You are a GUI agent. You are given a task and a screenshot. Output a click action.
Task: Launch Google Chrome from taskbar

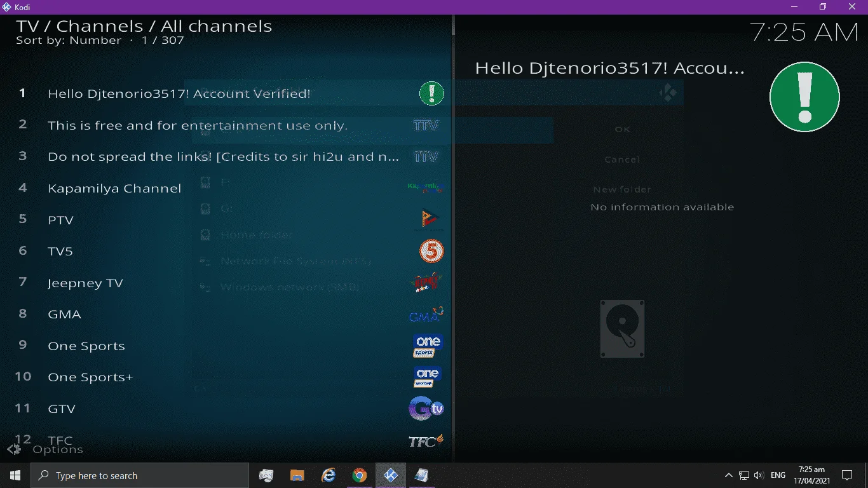(359, 475)
